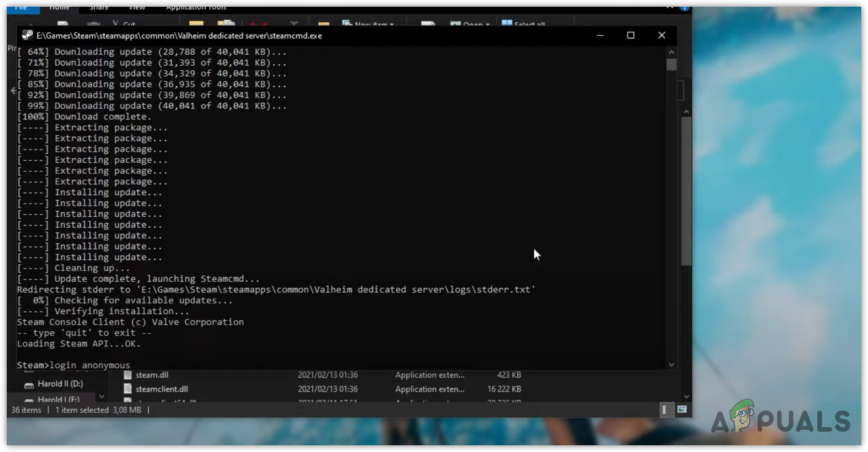Open the steamcmd console window system menu icon
The image size is (868, 452).
[x=27, y=35]
